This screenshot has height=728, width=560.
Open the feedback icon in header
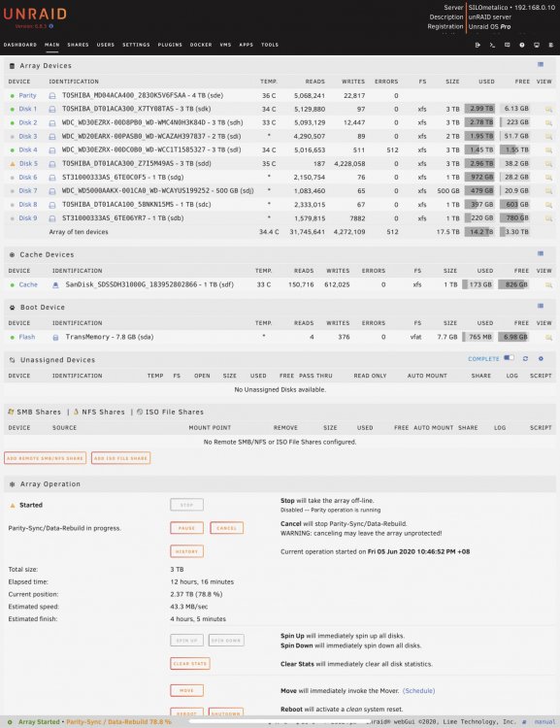507,45
